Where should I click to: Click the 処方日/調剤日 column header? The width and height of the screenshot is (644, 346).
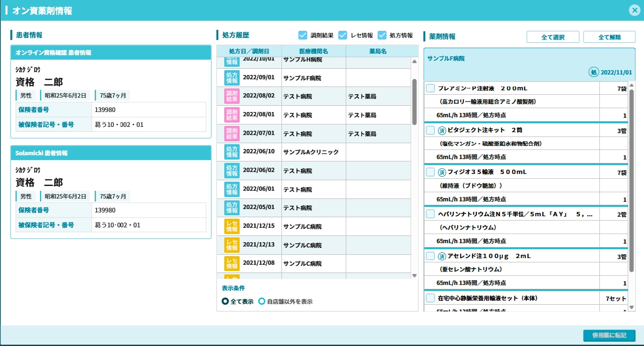coord(249,51)
